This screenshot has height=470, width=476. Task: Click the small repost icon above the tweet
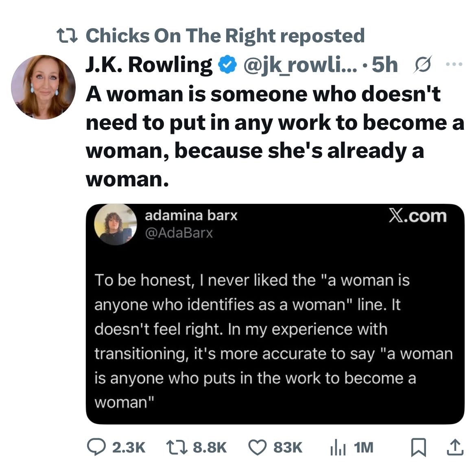66,36
